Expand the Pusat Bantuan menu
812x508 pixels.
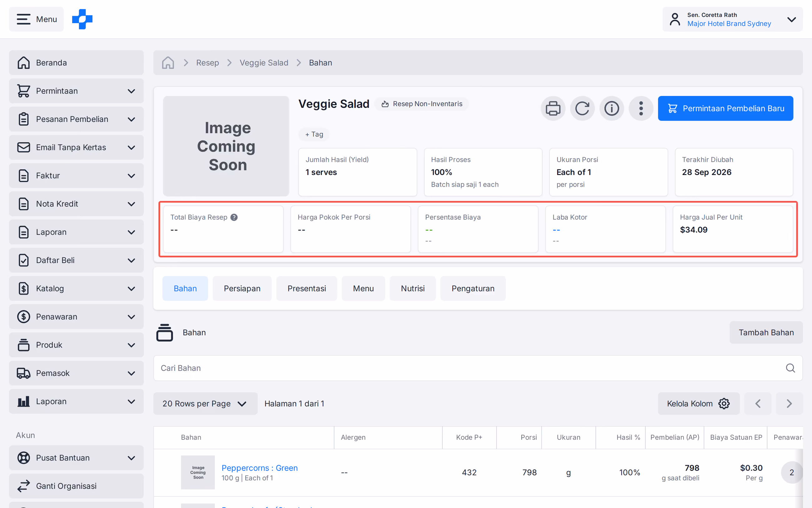pos(76,458)
